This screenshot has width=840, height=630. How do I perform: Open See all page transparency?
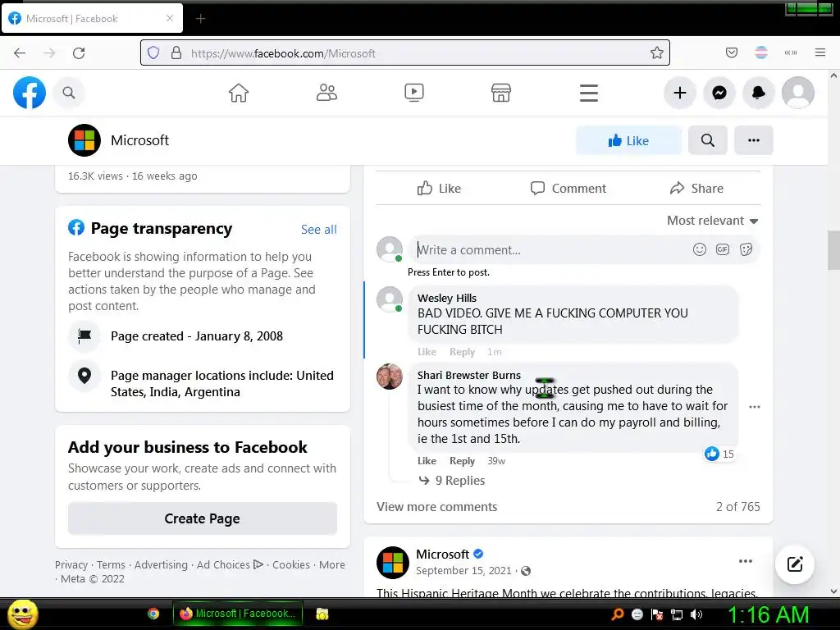click(x=319, y=230)
